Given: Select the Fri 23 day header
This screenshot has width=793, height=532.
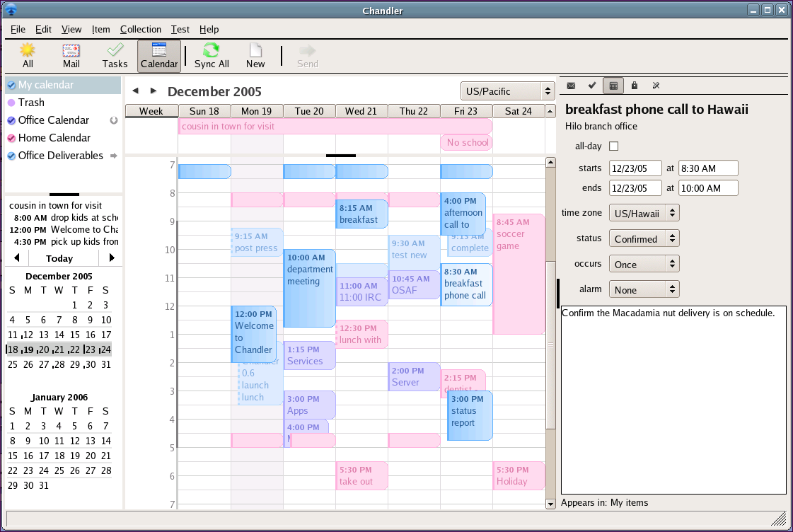Looking at the screenshot, I should pyautogui.click(x=465, y=111).
